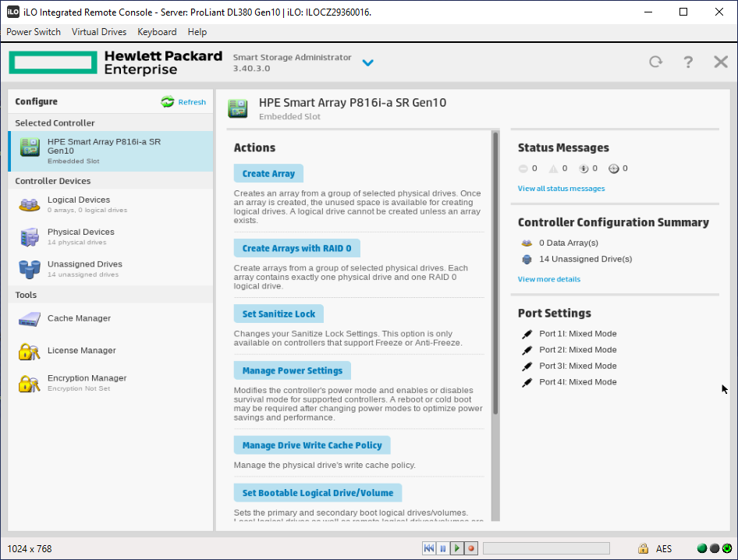Click the fourth status message count icon
Image resolution: width=738 pixels, height=560 pixels.
(x=614, y=168)
